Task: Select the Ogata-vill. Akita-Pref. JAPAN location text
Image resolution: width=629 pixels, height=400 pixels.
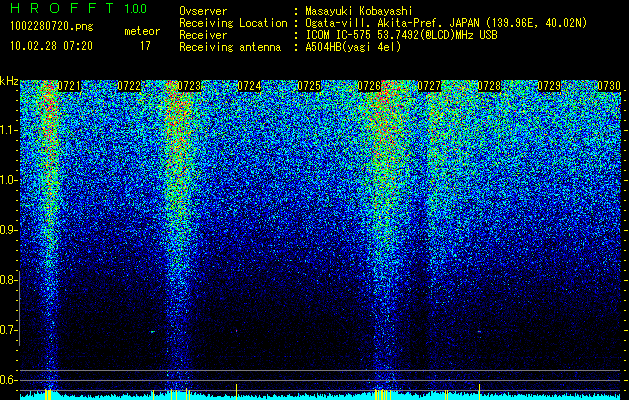Action: click(x=446, y=23)
